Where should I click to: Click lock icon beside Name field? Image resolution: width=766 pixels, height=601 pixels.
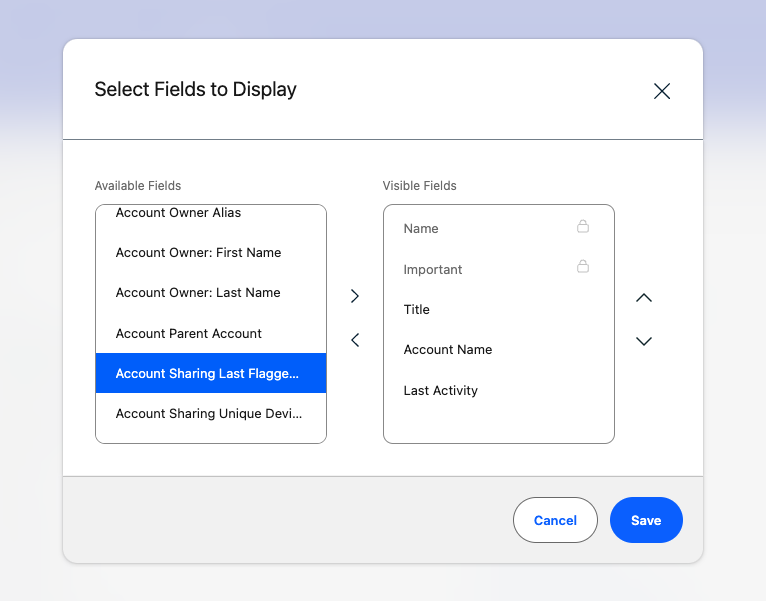click(x=583, y=226)
